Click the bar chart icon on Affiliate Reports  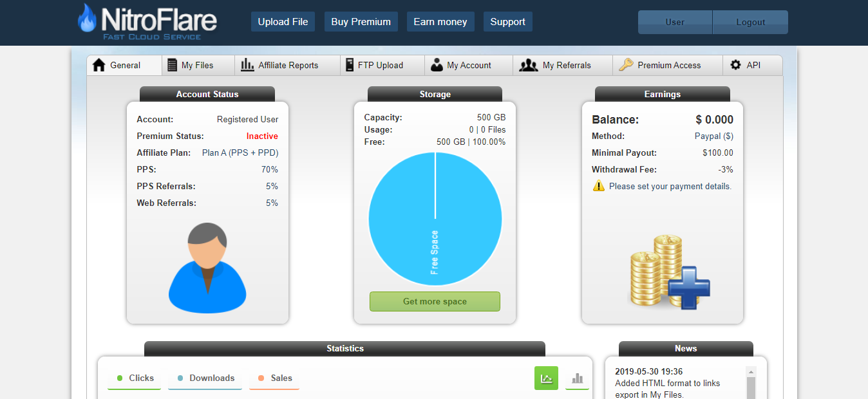pyautogui.click(x=247, y=65)
